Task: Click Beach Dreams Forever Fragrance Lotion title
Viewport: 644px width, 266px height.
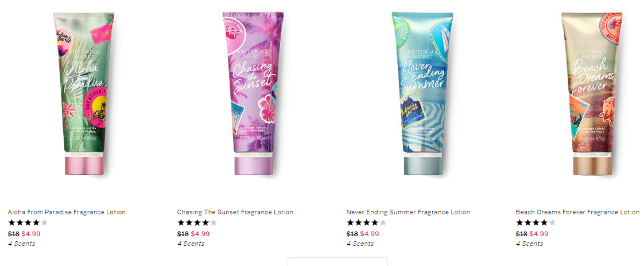Action: pos(577,212)
